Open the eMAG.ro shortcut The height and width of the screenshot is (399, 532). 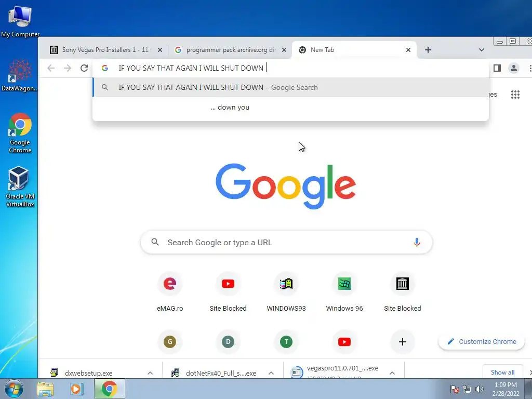click(x=170, y=291)
